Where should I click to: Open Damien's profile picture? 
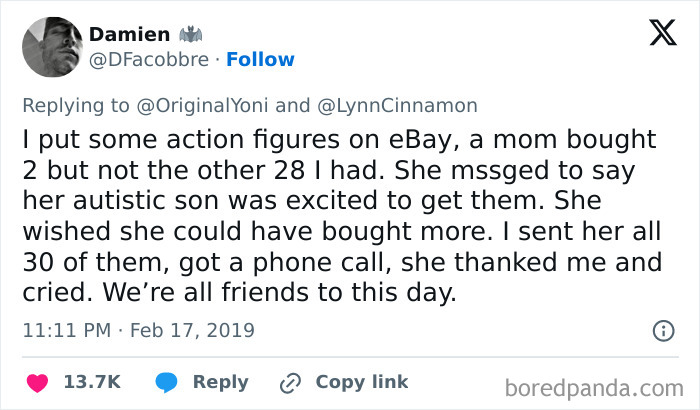click(51, 46)
